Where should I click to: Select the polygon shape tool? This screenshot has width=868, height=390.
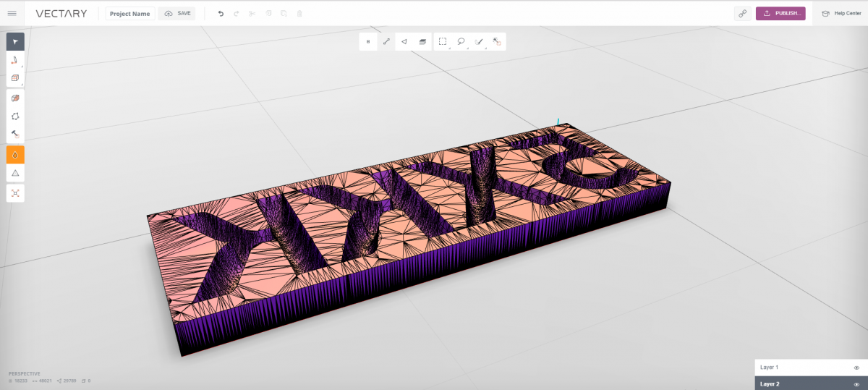click(x=15, y=116)
